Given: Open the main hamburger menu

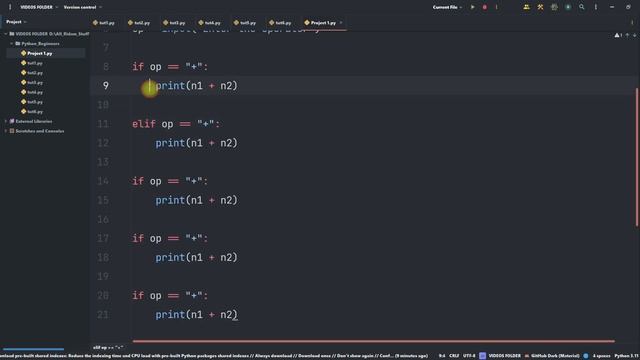Looking at the screenshot, I should coord(10,7).
